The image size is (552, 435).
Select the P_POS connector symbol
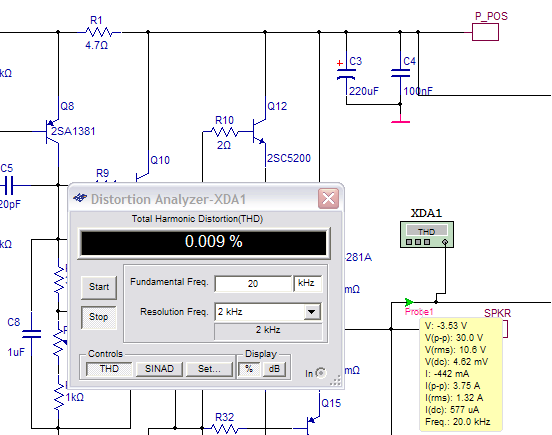click(485, 32)
